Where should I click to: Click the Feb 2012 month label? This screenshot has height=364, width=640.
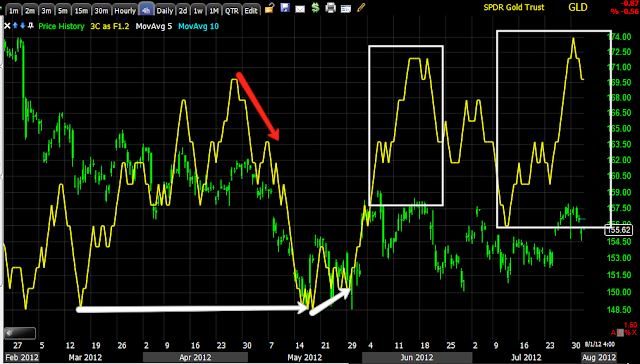coord(22,357)
